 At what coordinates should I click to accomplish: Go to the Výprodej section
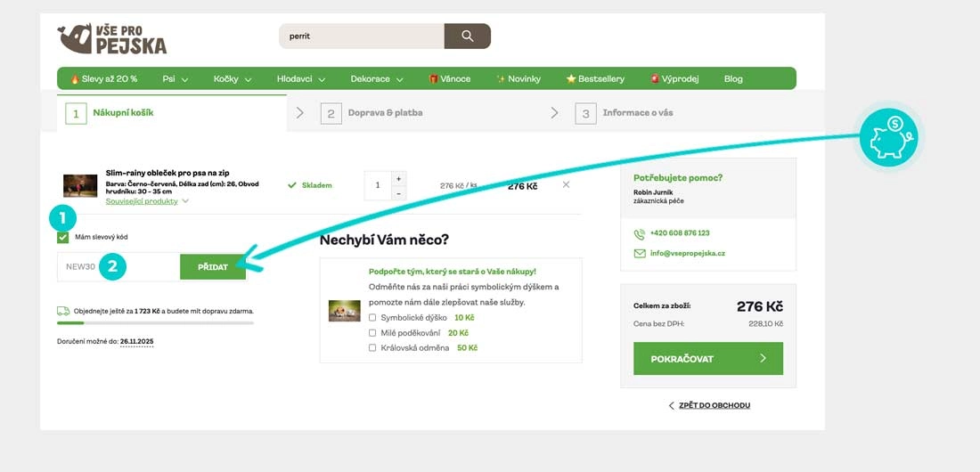[674, 79]
